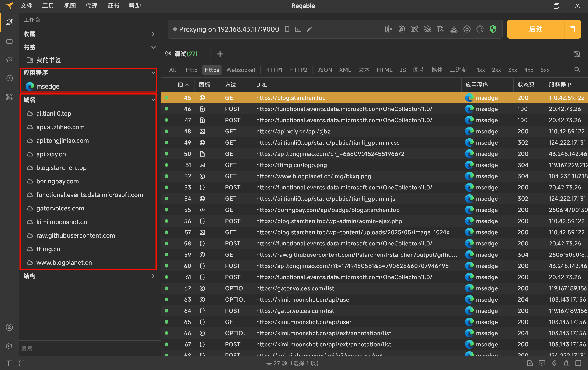The height and width of the screenshot is (370, 588).
Task: Add a new tab with plus icon
Action: (x=220, y=54)
